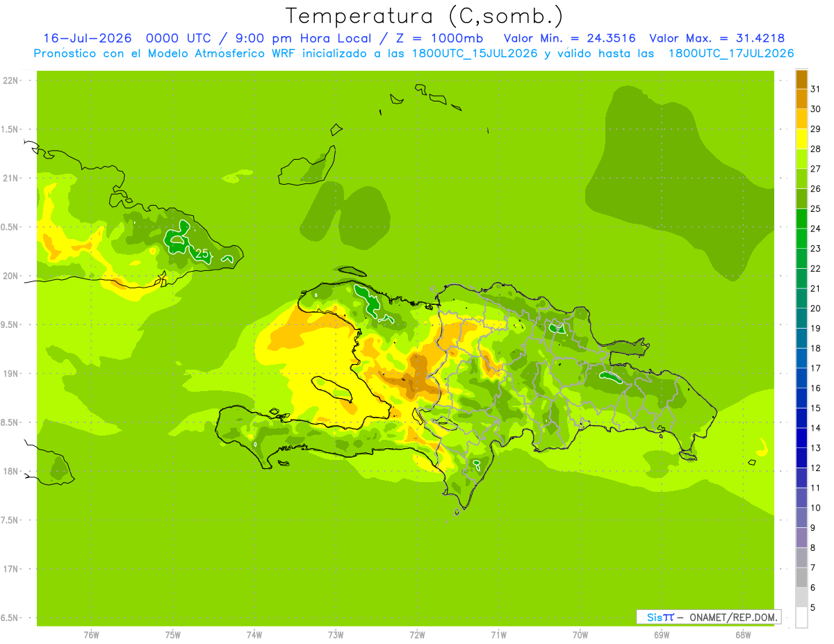This screenshot has width=834, height=644.
Task: Click the 8.5N latitude label
Action: 10,422
